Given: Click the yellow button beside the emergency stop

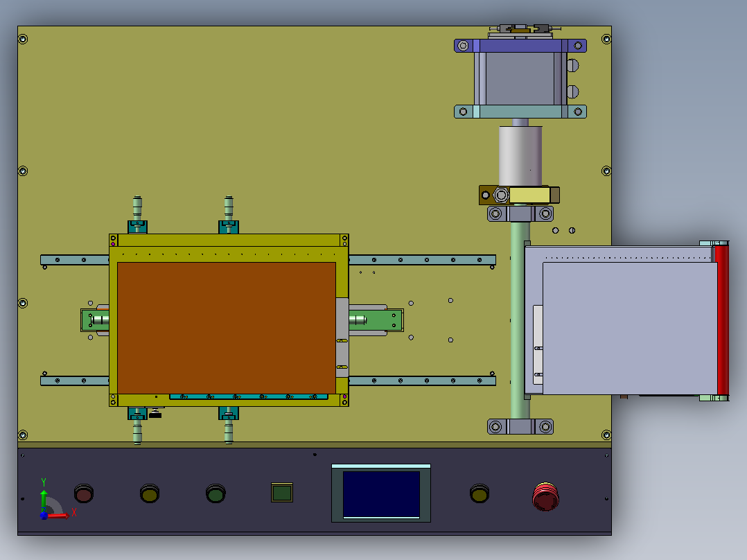Looking at the screenshot, I should click(x=480, y=493).
